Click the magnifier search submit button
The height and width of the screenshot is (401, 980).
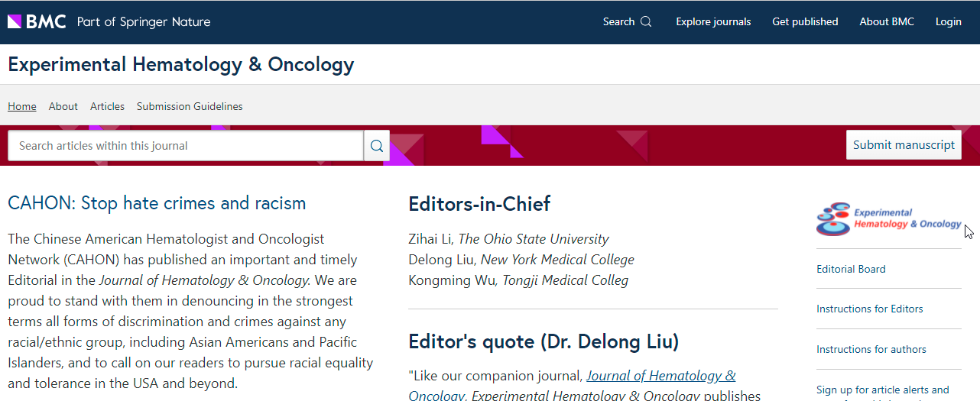(x=377, y=146)
